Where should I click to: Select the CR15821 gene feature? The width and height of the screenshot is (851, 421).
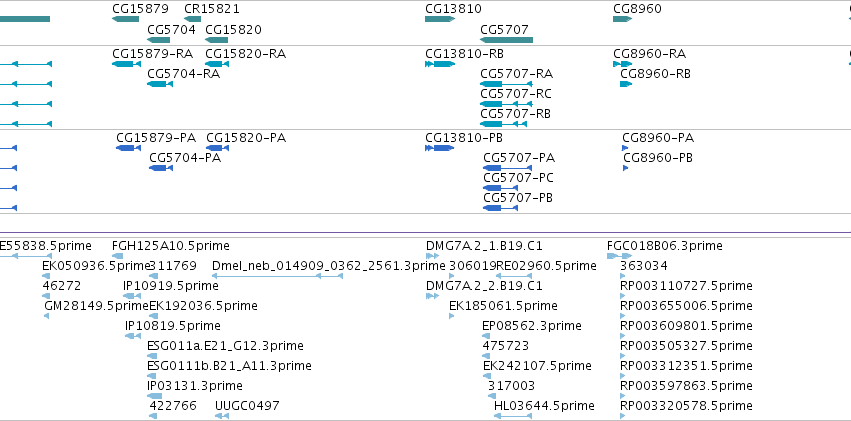193,19
